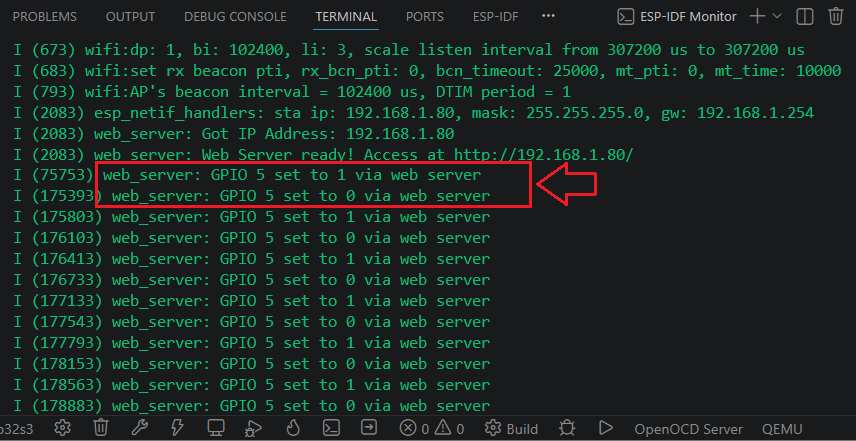Click the log line with timestamp (177133)
The height and width of the screenshot is (441, 856).
tap(251, 301)
